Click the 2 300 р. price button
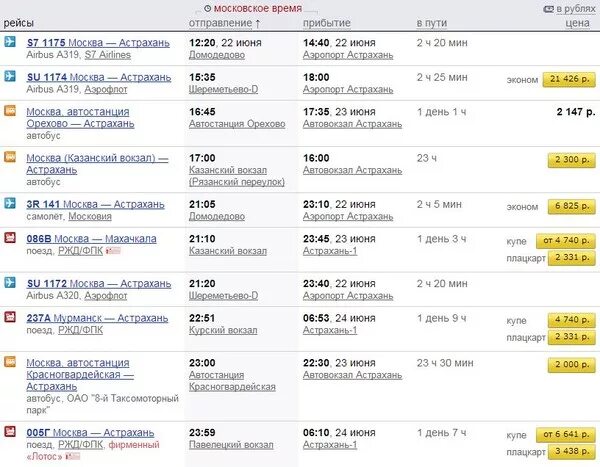This screenshot has width=600, height=467. point(572,160)
